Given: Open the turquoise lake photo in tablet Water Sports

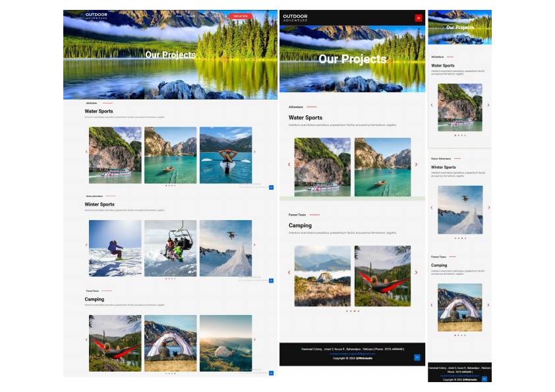Looking at the screenshot, I should [382, 167].
